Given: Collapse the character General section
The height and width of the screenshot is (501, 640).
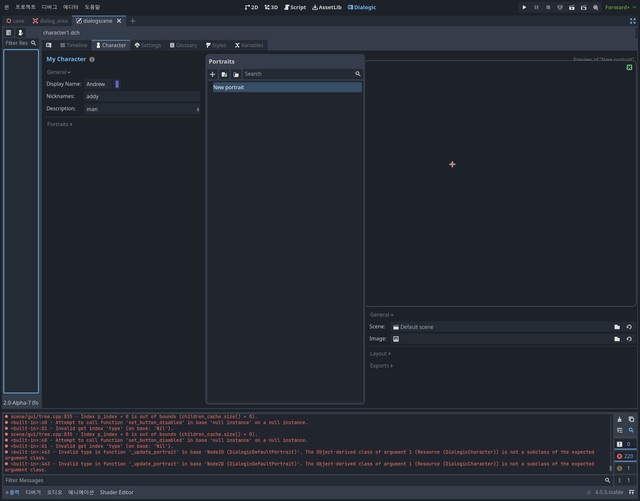Looking at the screenshot, I should (59, 72).
